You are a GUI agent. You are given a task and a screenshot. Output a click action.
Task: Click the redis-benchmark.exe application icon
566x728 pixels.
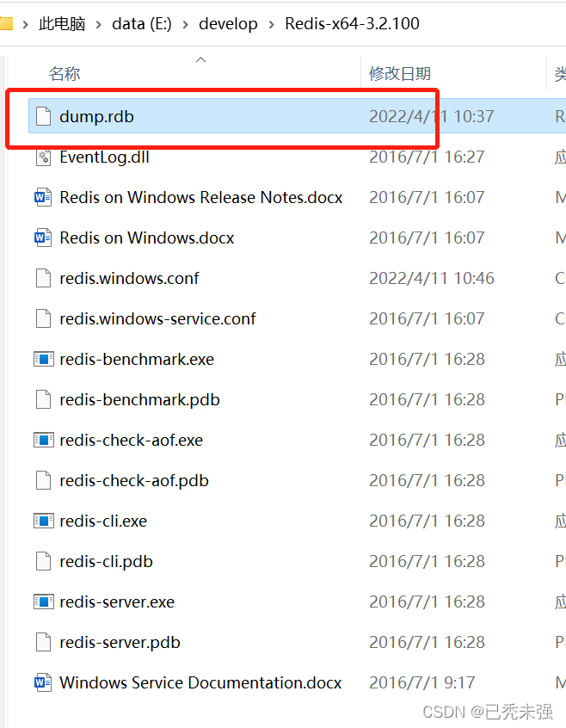pos(44,359)
